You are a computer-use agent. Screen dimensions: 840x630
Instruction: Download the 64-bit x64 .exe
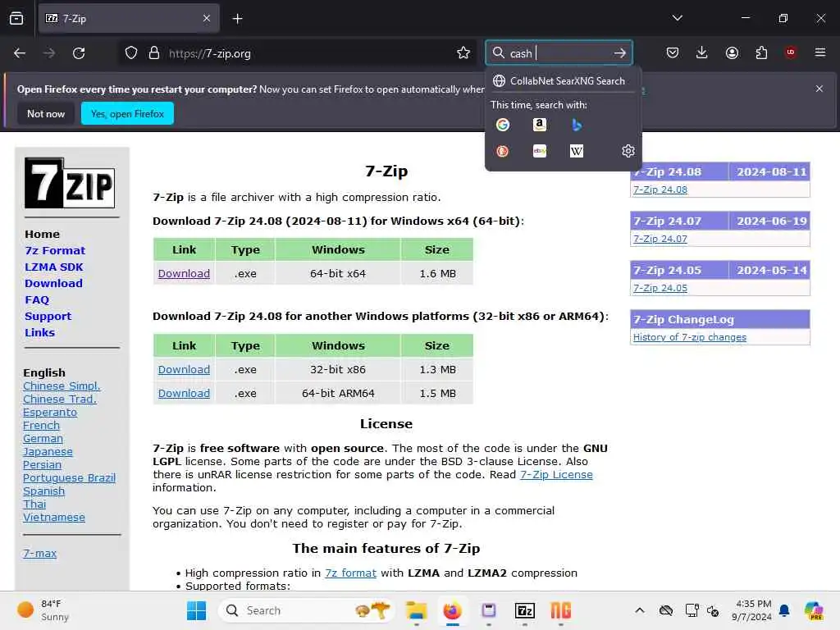pyautogui.click(x=184, y=274)
